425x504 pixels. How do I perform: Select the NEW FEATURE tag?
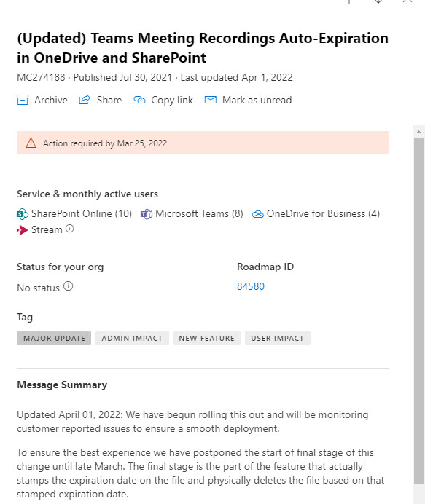point(207,339)
